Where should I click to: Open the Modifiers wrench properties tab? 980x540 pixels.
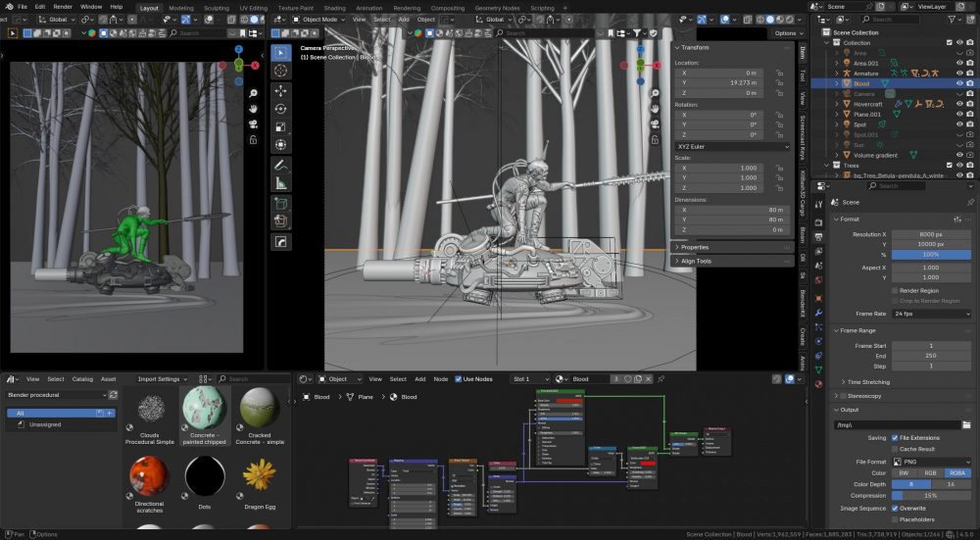coord(818,313)
